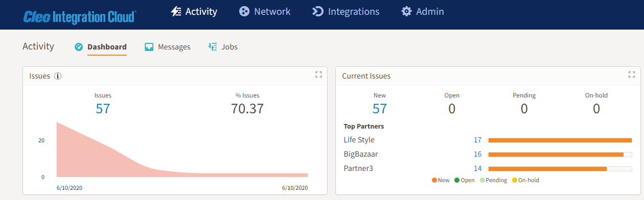644x200 pixels.
Task: Toggle the On-hold legend item
Action: [525, 180]
